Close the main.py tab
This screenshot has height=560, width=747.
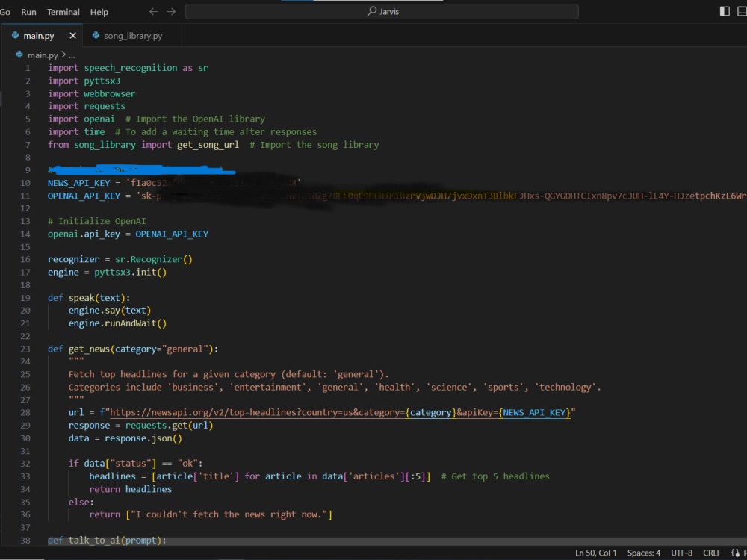tap(73, 36)
